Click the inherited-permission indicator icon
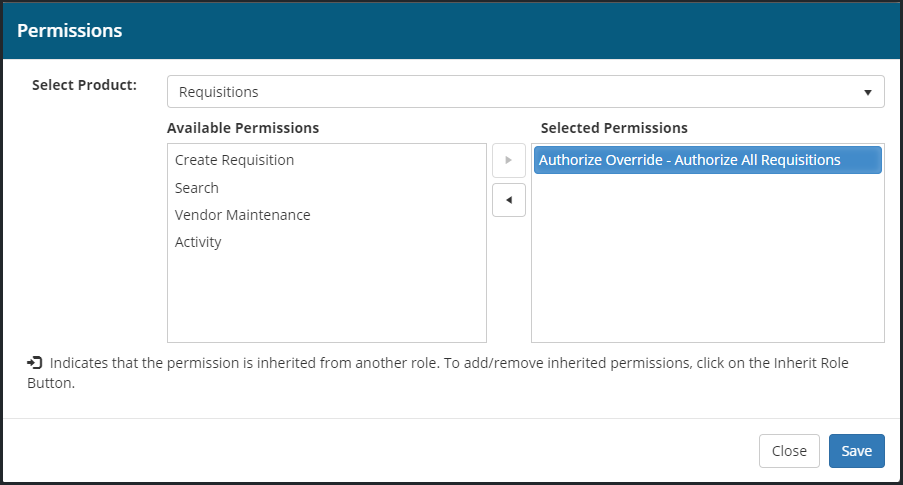 [x=35, y=363]
